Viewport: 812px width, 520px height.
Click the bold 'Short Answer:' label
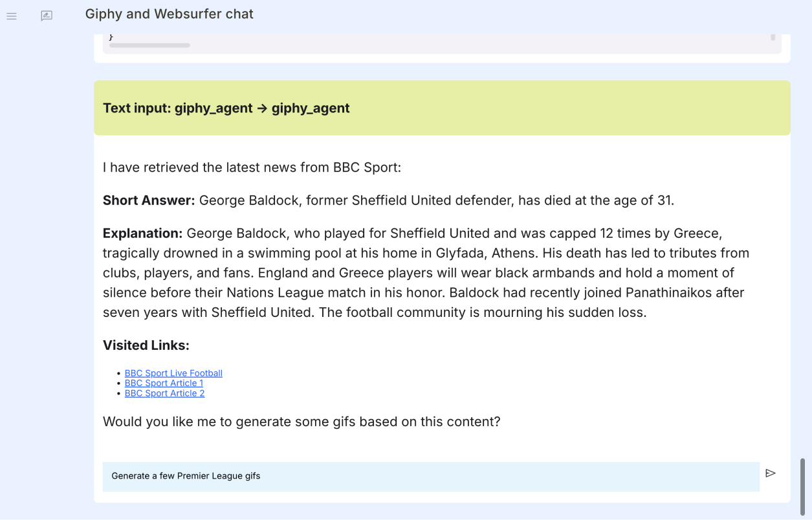(149, 200)
